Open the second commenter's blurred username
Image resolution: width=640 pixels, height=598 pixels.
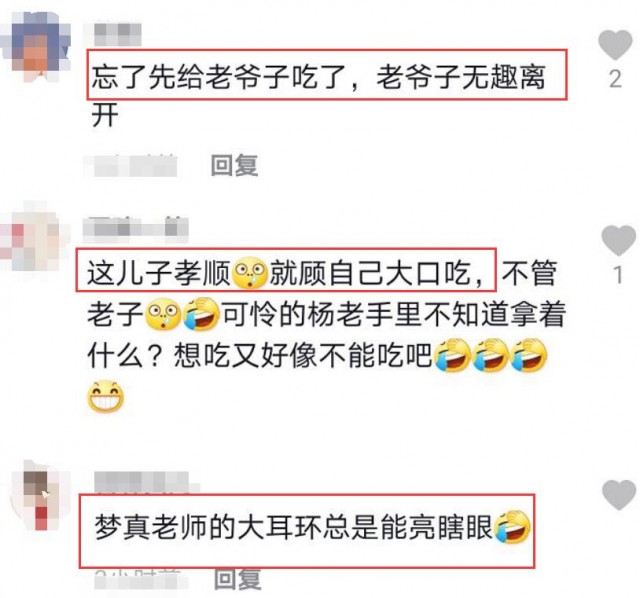click(136, 230)
